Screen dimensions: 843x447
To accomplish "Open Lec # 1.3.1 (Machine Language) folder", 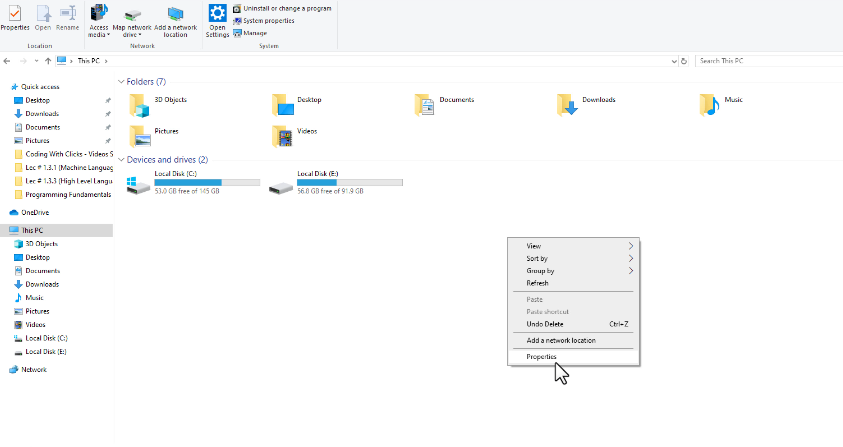I will point(63,167).
